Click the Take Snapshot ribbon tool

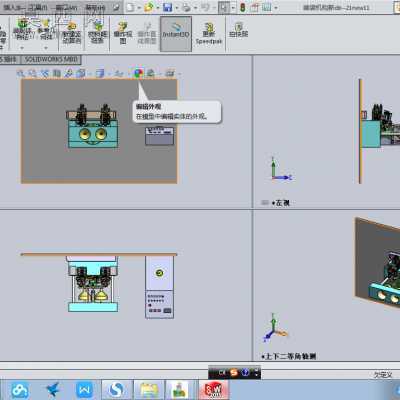(x=238, y=30)
